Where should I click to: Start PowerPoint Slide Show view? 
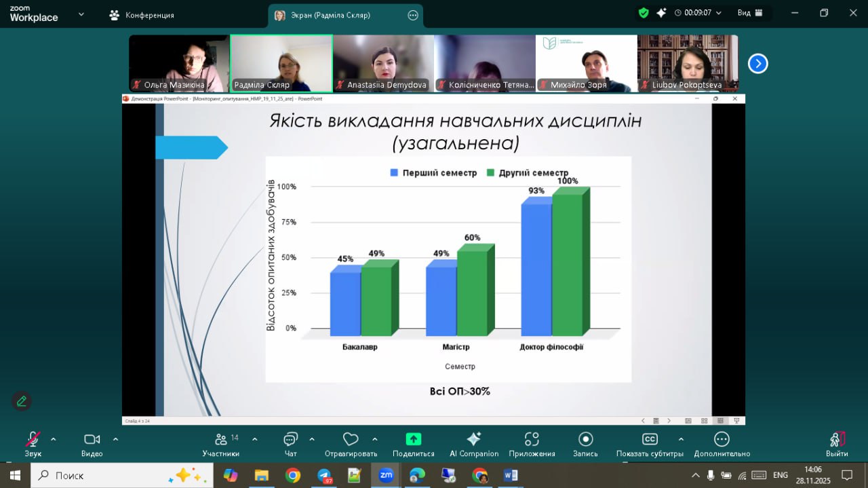coord(736,421)
